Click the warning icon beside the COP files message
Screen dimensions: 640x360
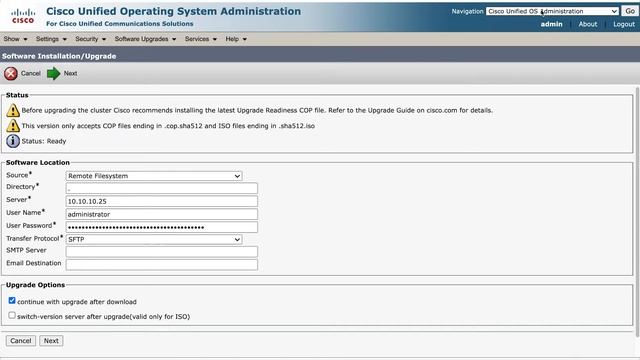tap(13, 126)
